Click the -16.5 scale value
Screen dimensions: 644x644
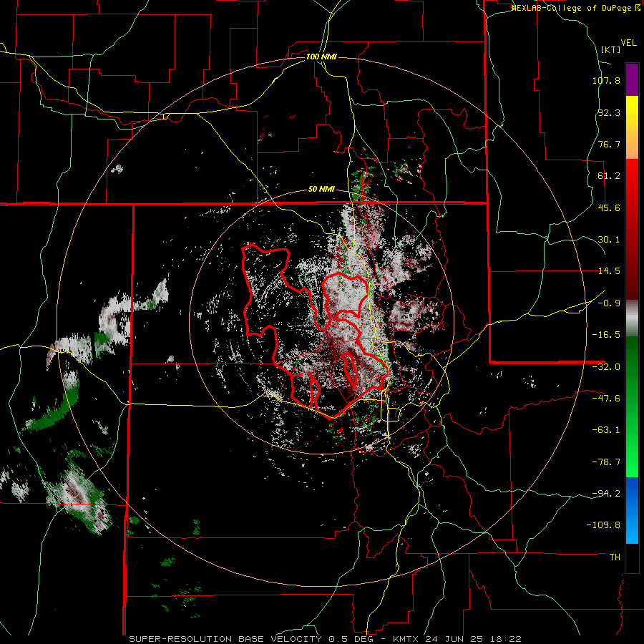click(606, 335)
